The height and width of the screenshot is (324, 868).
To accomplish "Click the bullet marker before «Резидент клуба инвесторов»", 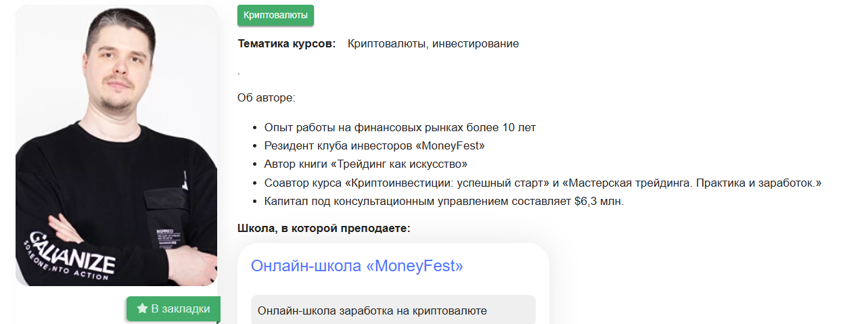I will [254, 146].
